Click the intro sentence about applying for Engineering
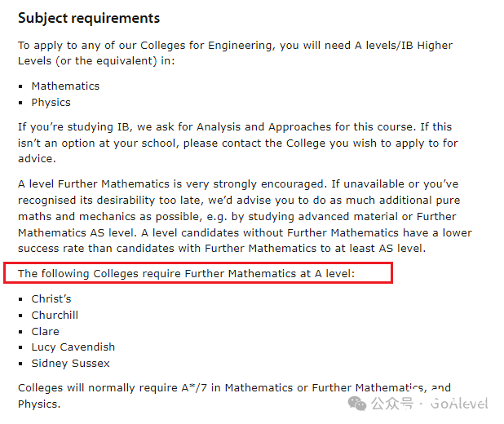The height and width of the screenshot is (424, 504). click(x=236, y=53)
